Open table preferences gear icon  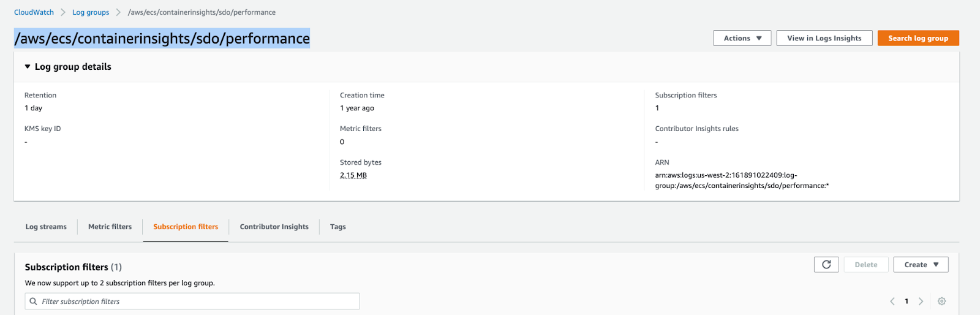[x=941, y=302]
